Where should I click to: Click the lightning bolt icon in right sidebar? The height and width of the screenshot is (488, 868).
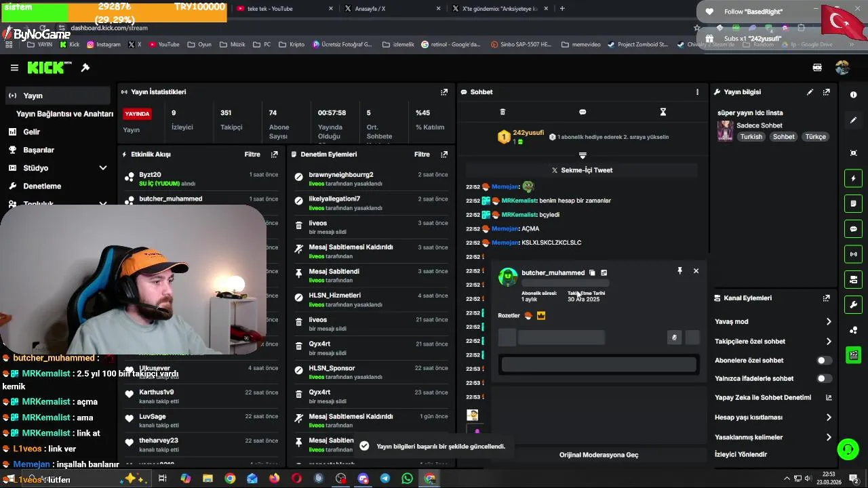click(x=854, y=179)
